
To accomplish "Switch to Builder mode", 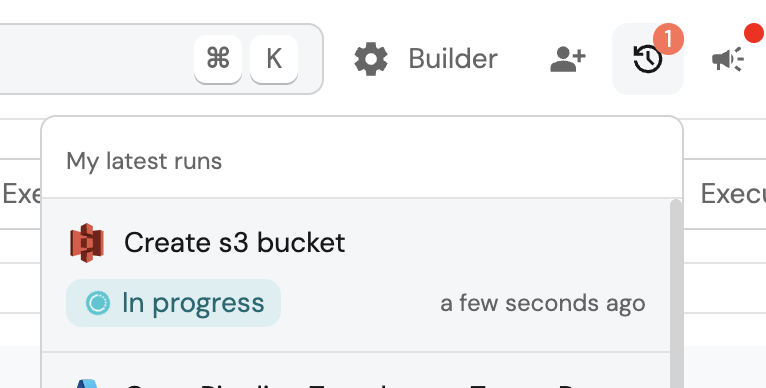I will (x=426, y=59).
